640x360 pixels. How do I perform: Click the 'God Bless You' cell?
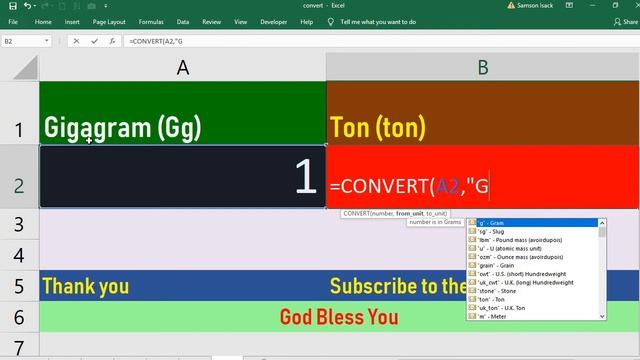(339, 317)
